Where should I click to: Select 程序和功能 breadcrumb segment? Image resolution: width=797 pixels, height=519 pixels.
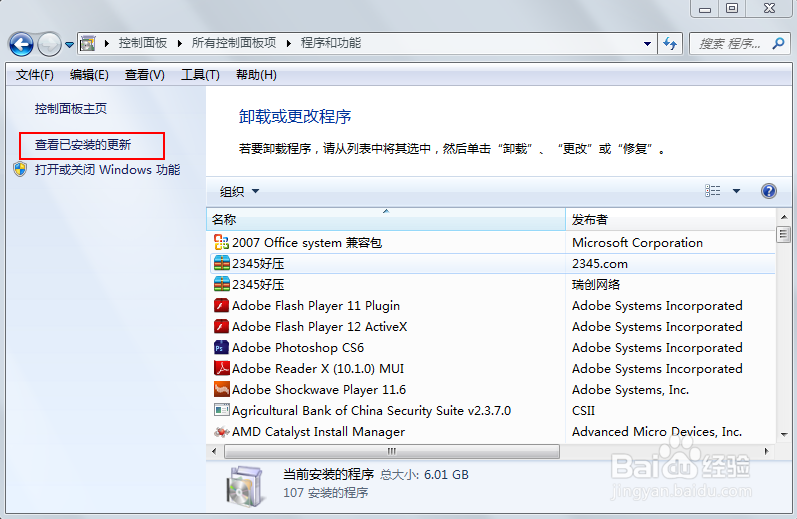330,43
